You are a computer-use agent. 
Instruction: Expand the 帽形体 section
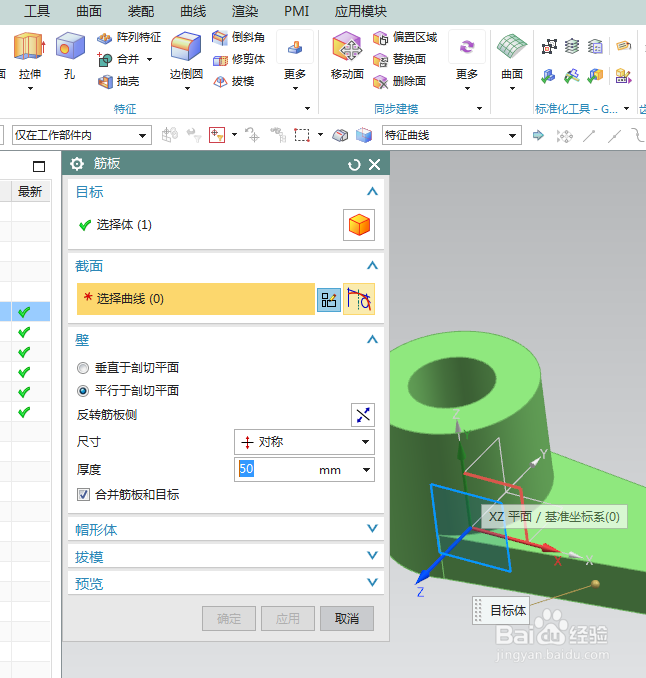tap(372, 528)
